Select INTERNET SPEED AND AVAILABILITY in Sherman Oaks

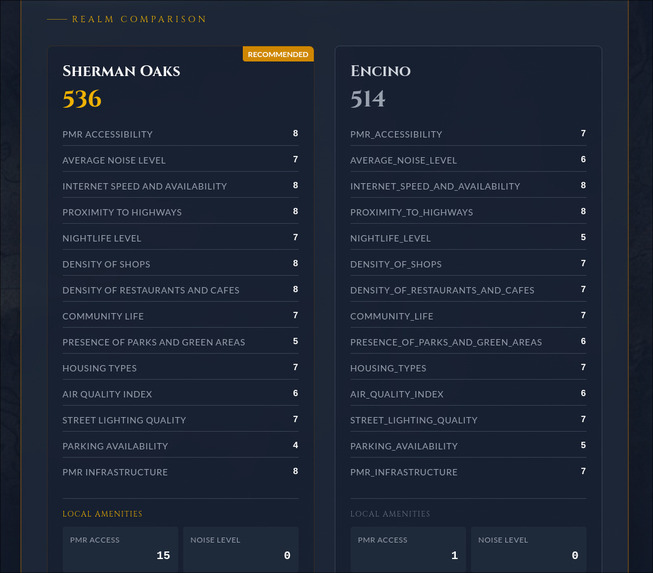180,186
